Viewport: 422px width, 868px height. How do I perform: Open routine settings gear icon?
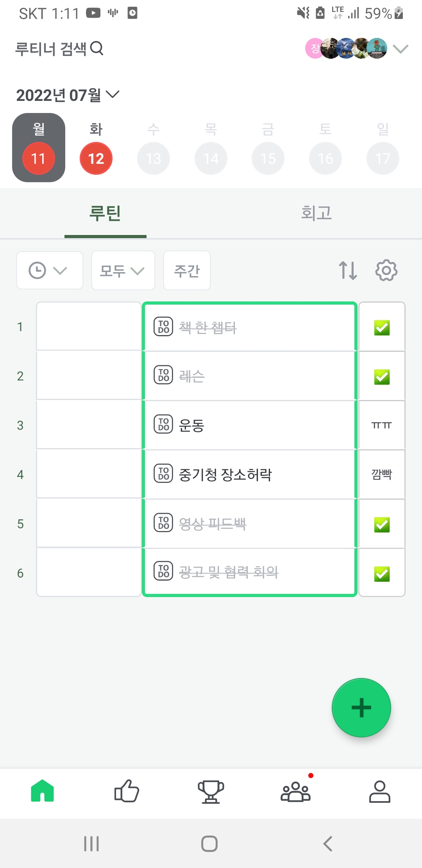click(386, 270)
